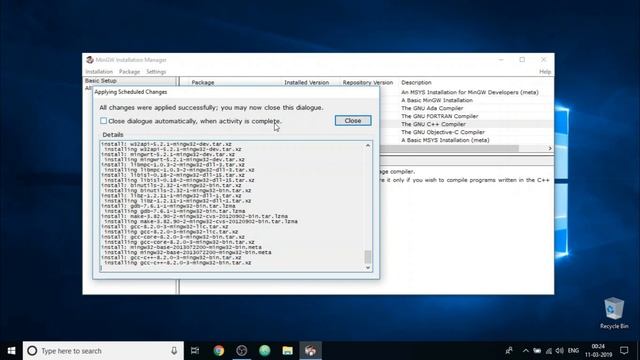Click the Repository Version column header
The height and width of the screenshot is (360, 640).
point(368,82)
